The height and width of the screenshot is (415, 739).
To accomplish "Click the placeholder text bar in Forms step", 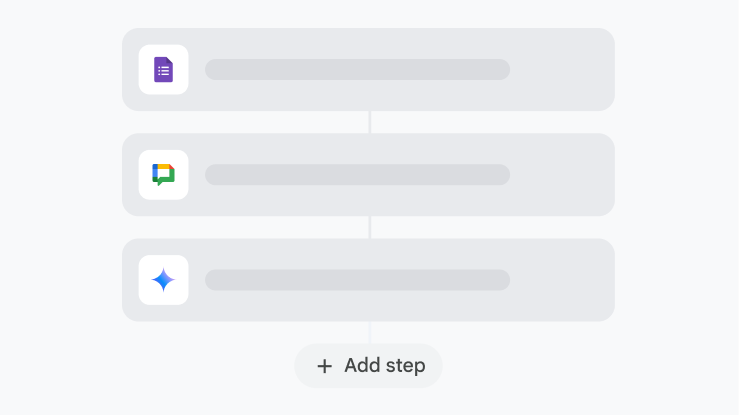I will pyautogui.click(x=357, y=70).
